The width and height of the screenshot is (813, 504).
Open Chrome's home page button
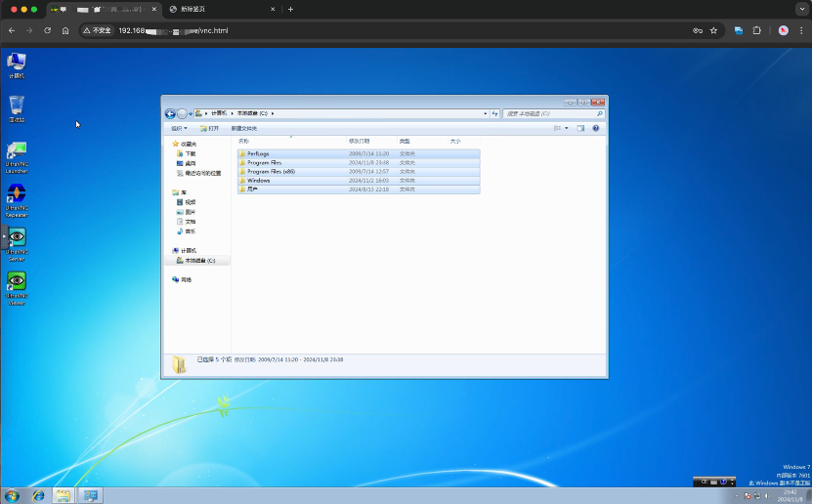(65, 30)
